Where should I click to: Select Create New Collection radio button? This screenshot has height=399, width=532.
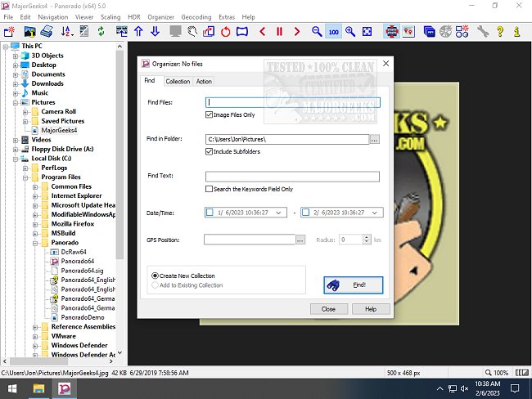click(155, 276)
